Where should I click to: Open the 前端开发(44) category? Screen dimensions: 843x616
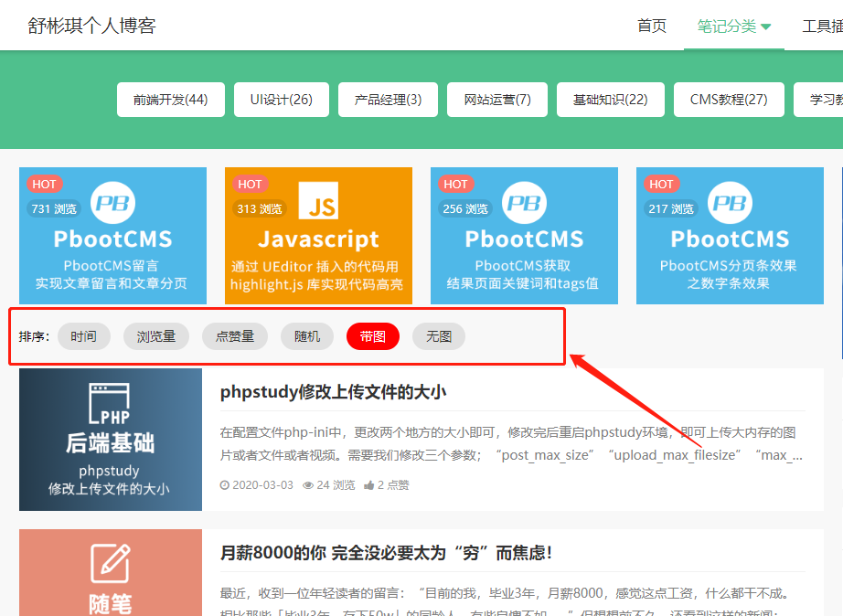170,100
